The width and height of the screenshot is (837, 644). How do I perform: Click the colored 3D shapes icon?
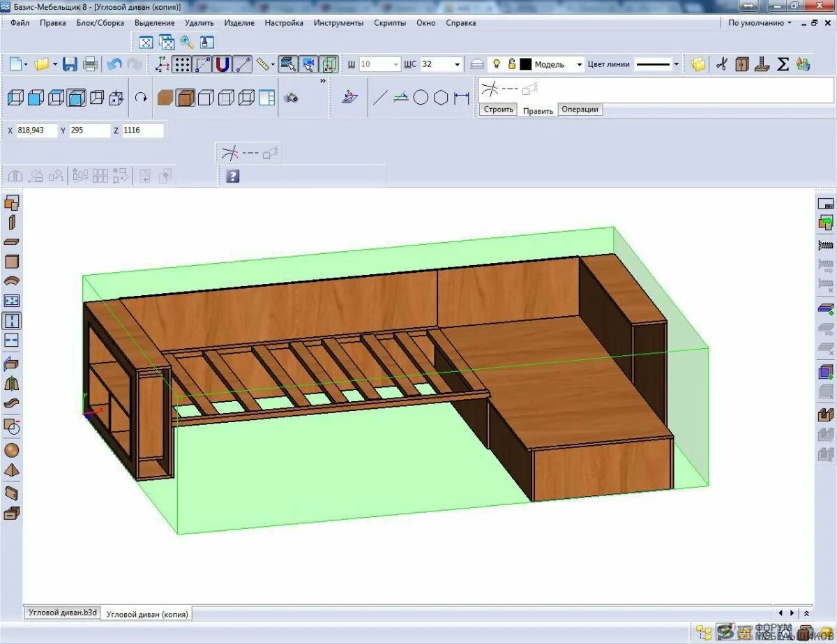[x=803, y=64]
